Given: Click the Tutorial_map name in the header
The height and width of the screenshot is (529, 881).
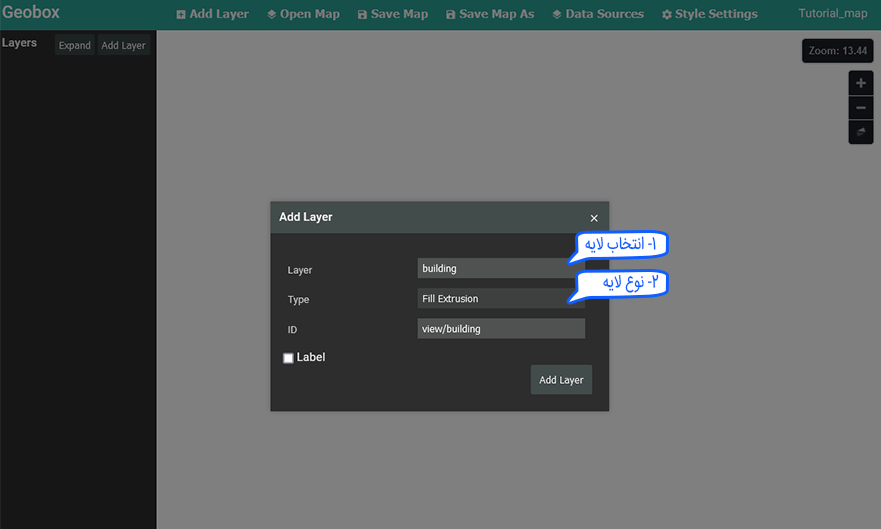Looking at the screenshot, I should (x=834, y=14).
